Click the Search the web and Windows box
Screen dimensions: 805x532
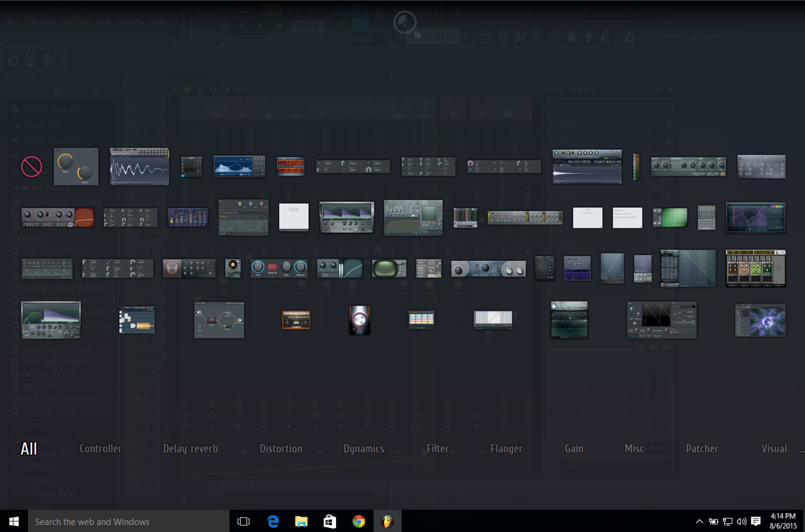coord(129,521)
